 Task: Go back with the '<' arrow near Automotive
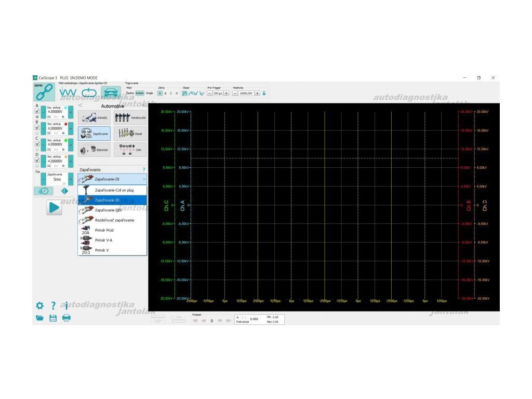81,105
